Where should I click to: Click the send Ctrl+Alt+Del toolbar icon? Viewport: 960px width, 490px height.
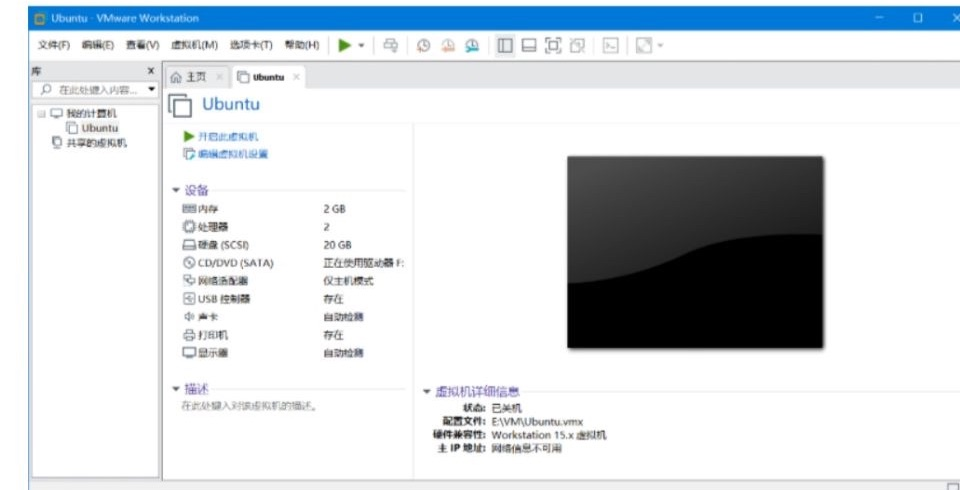pos(390,45)
